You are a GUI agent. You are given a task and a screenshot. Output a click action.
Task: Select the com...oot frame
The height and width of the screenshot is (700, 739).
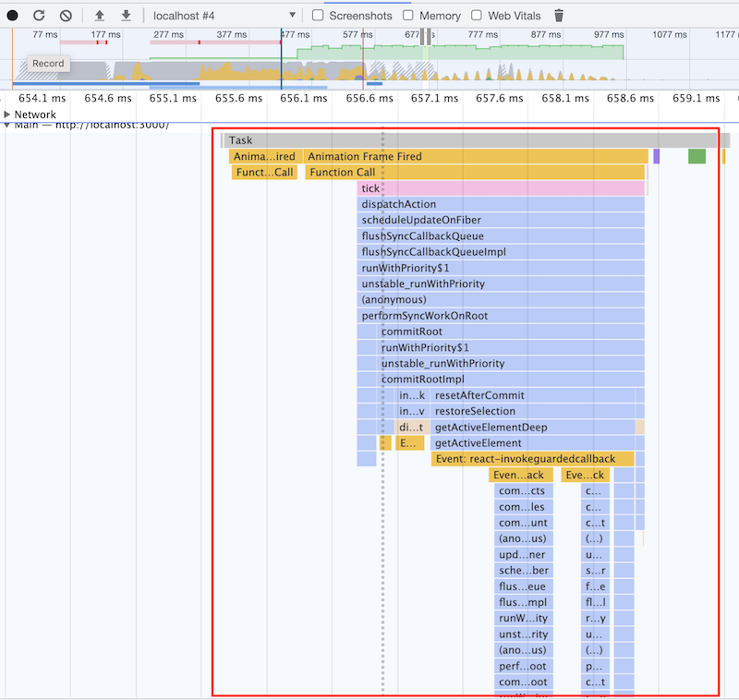[523, 682]
